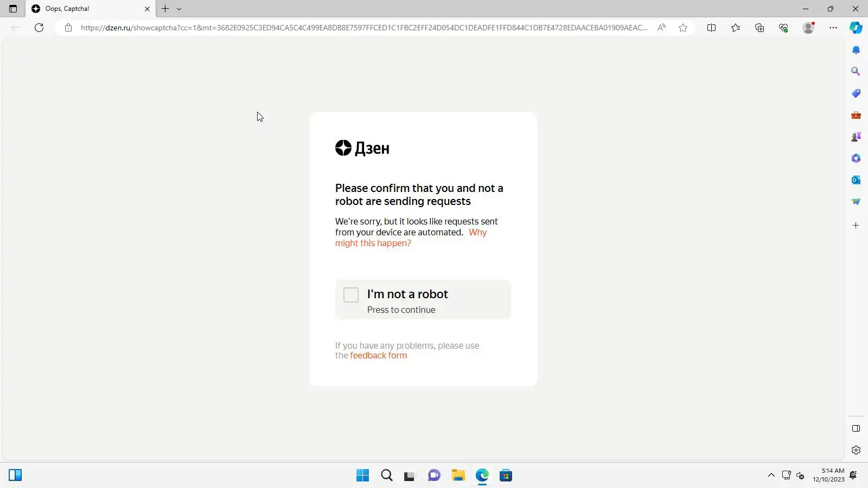The height and width of the screenshot is (488, 868).
Task: Refresh the page with the reload button
Action: (x=39, y=28)
